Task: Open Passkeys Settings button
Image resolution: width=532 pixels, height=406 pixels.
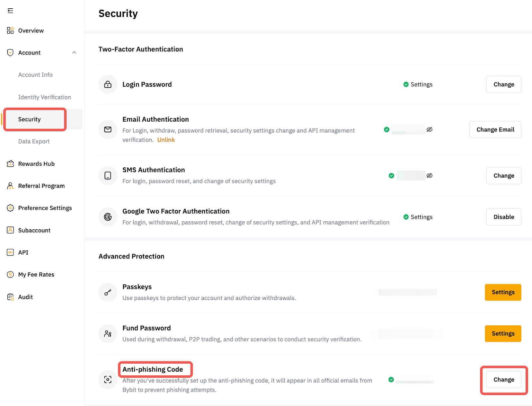Action: click(x=503, y=292)
